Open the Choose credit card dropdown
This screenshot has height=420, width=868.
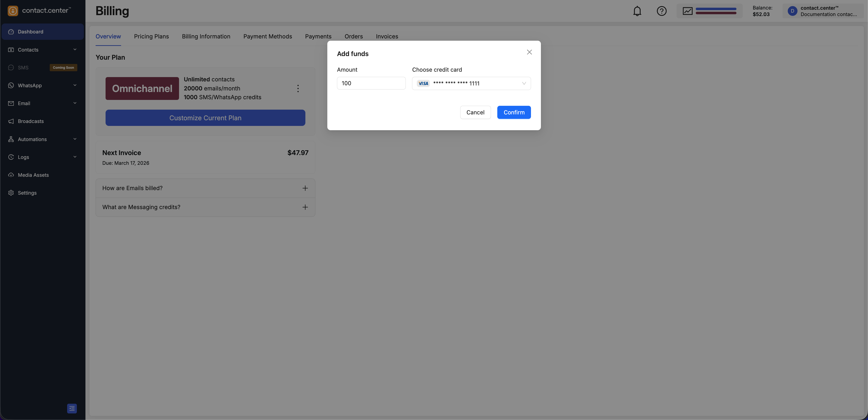471,83
